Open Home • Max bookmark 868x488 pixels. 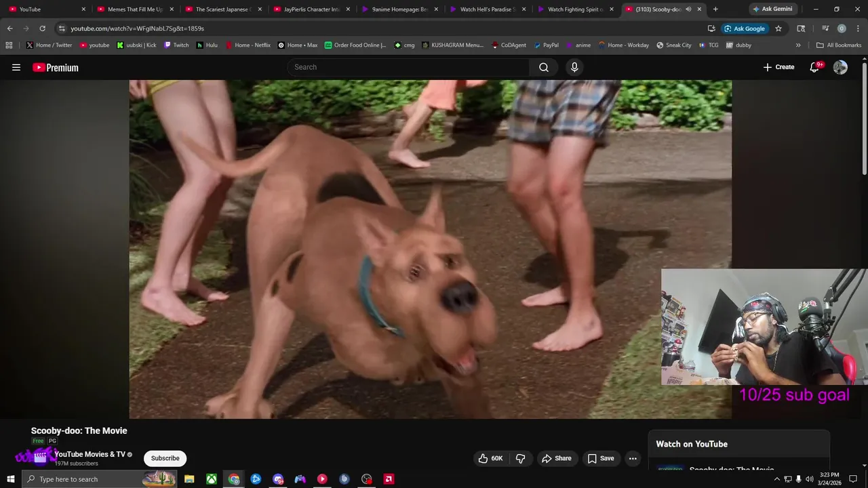(297, 45)
